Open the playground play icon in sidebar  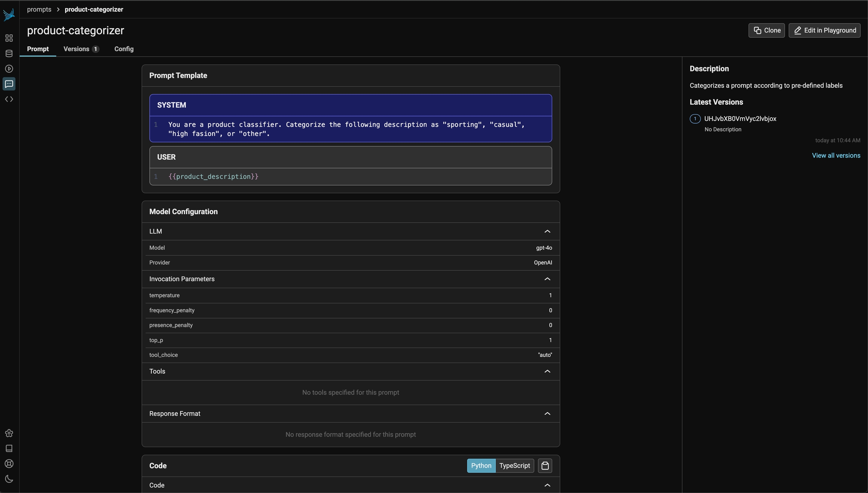[9, 69]
